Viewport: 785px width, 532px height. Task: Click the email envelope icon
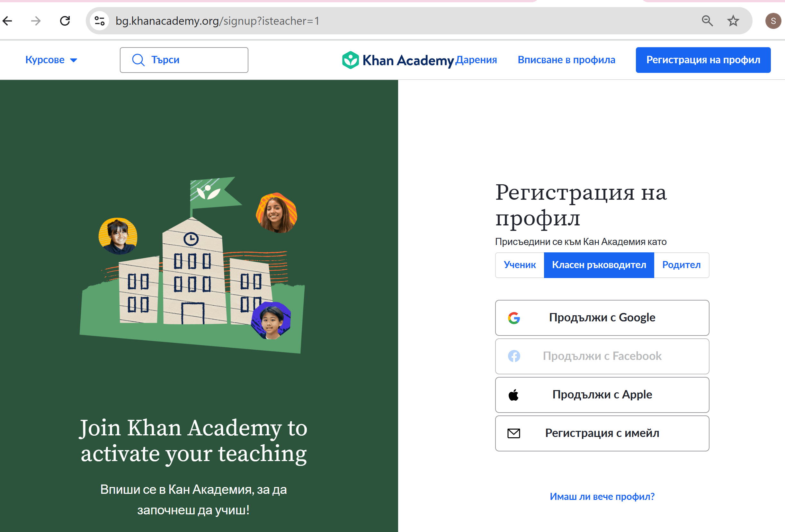point(514,433)
